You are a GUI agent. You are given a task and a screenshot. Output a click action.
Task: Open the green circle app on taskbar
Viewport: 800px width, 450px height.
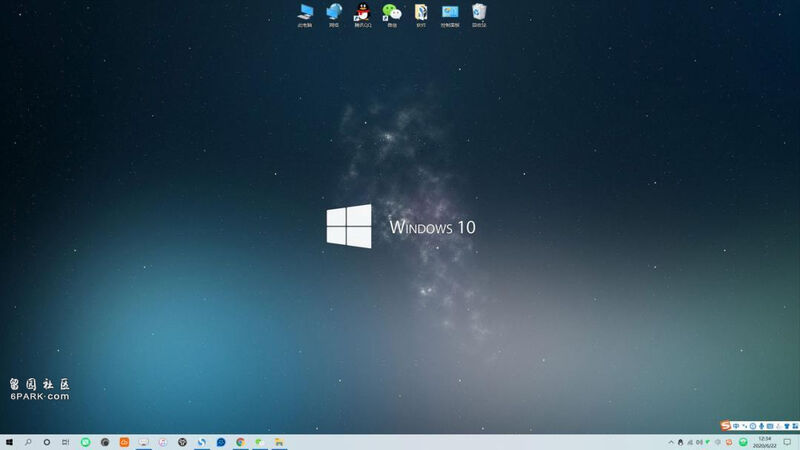(x=85, y=442)
